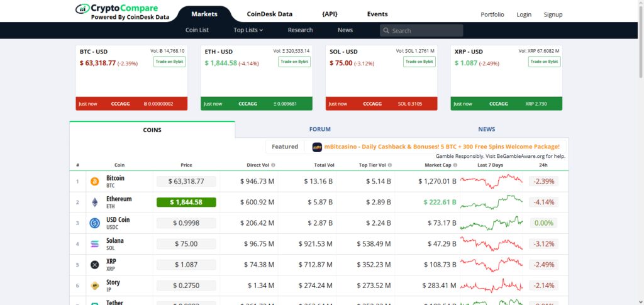The image size is (644, 305).
Task: Click the Top Tier Vol info icon
Action: coord(390,165)
